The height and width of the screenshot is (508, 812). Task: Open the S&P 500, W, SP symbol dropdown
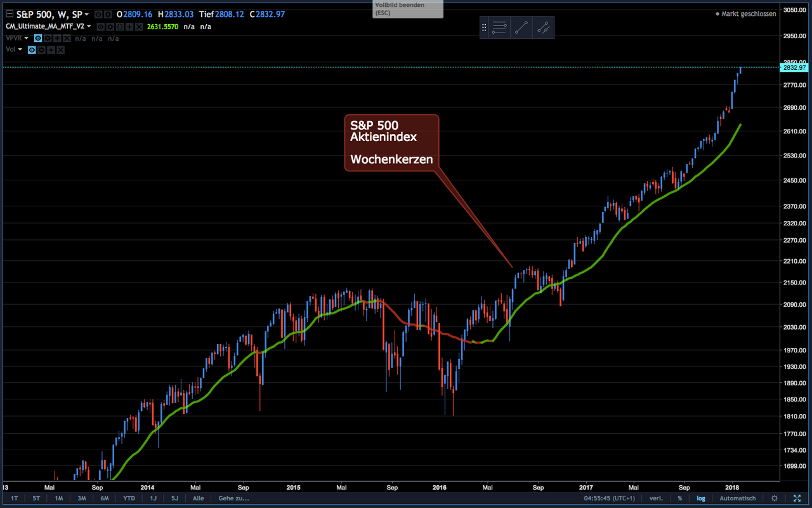87,14
